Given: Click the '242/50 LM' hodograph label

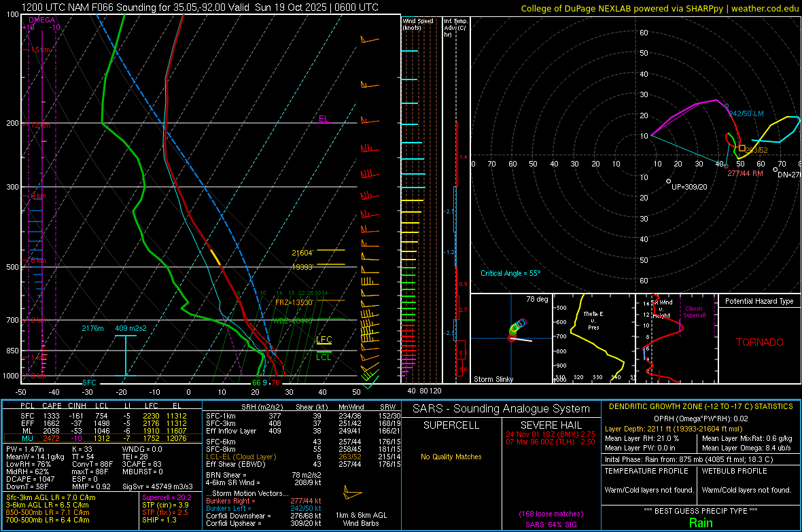Looking at the screenshot, I should coord(746,113).
